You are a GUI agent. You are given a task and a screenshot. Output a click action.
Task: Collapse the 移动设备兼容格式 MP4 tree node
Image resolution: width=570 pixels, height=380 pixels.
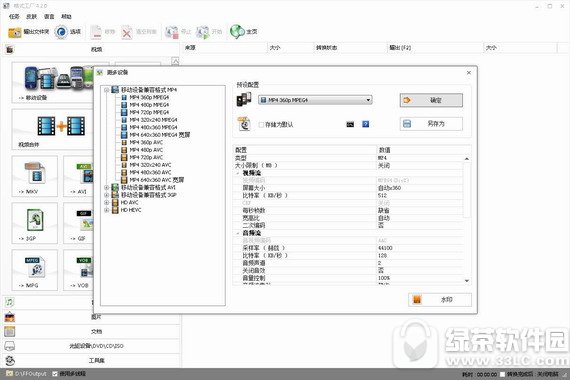[107, 90]
